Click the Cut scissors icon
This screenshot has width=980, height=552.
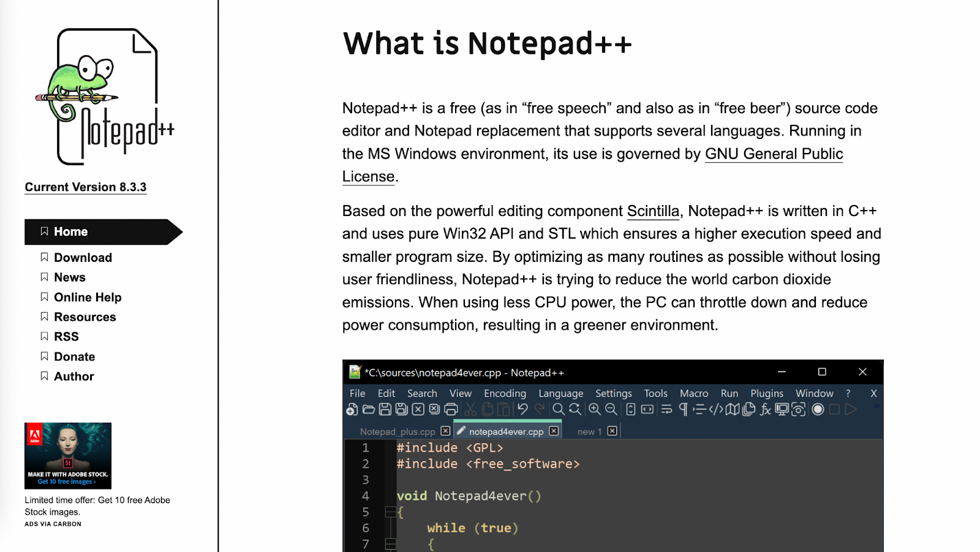[470, 409]
